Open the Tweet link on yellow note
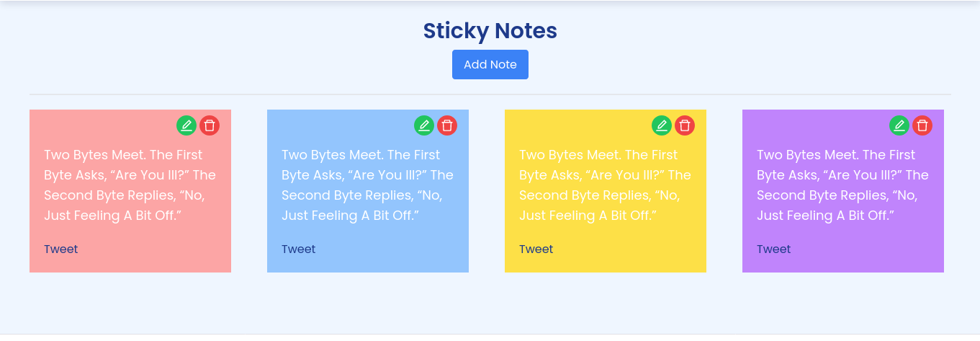 tap(536, 249)
